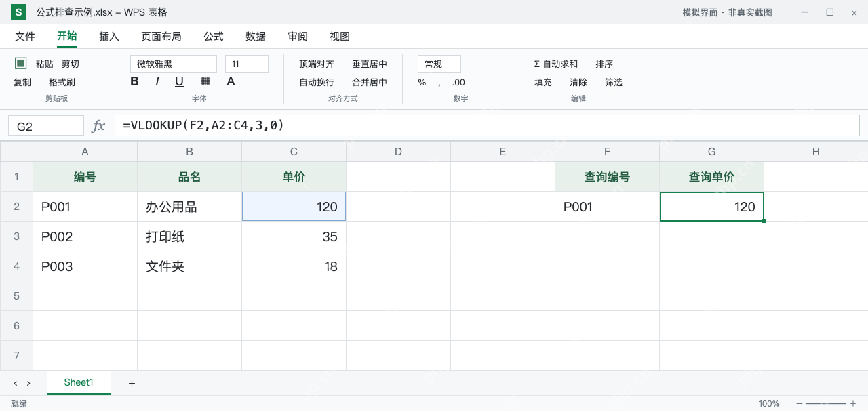This screenshot has height=412, width=868.
Task: Open the 微软雅黑 font name box
Action: pyautogui.click(x=174, y=64)
